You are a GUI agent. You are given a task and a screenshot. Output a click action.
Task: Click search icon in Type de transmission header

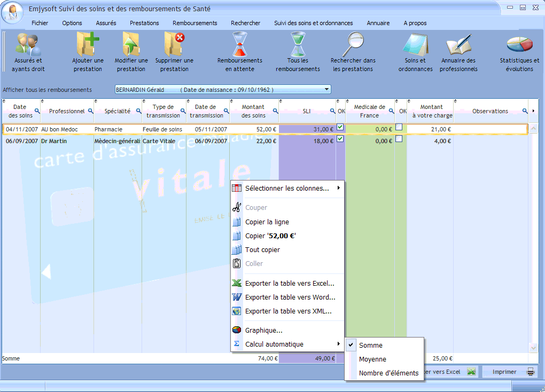[183, 111]
